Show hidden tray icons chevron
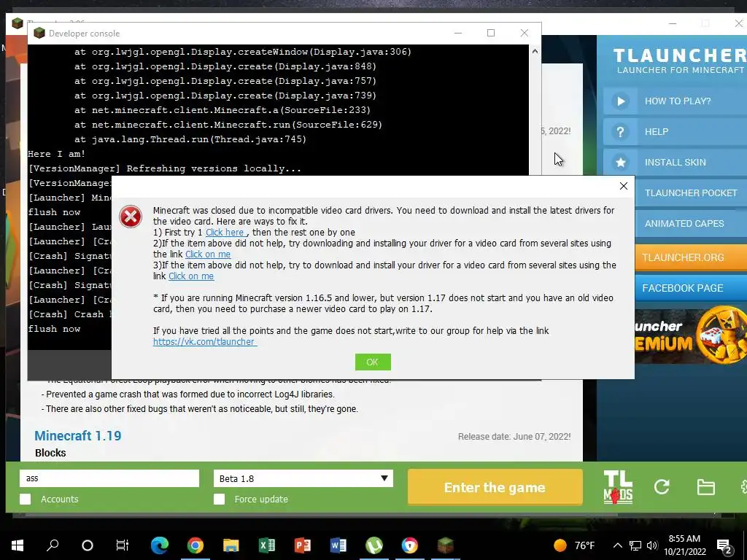The image size is (747, 560). point(617,545)
